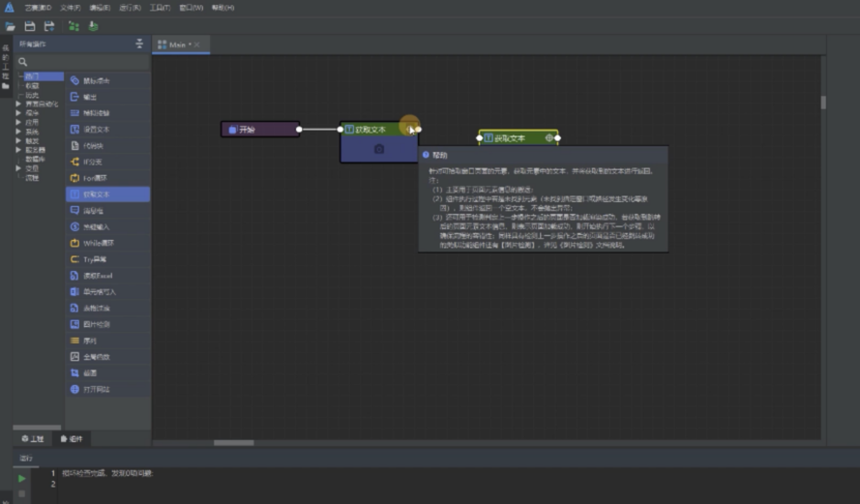Screen dimensions: 860x504
Task: Click the green run play button
Action: click(21, 479)
